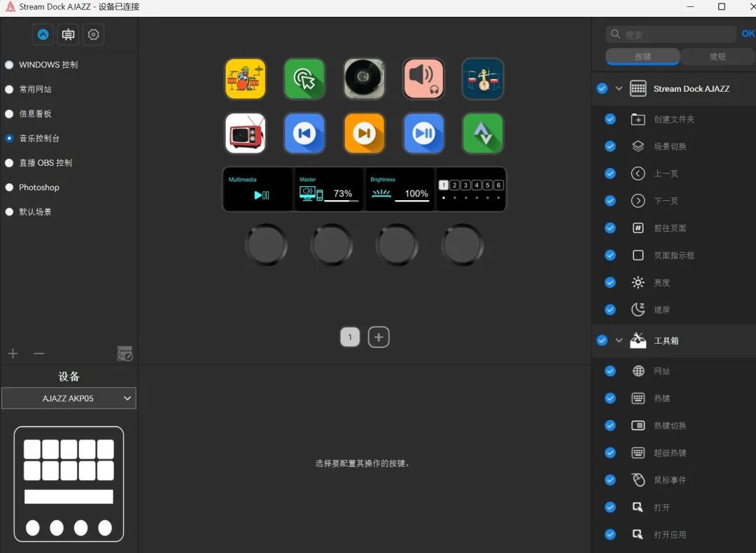Viewport: 756px width, 553px height.
Task: Select the 常用网站 scene radio button
Action: pos(9,89)
